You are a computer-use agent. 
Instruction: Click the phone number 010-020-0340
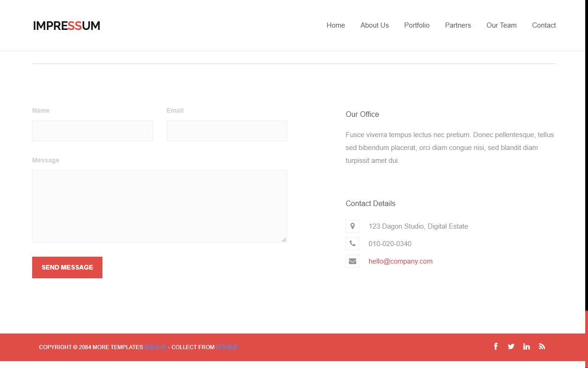(390, 244)
